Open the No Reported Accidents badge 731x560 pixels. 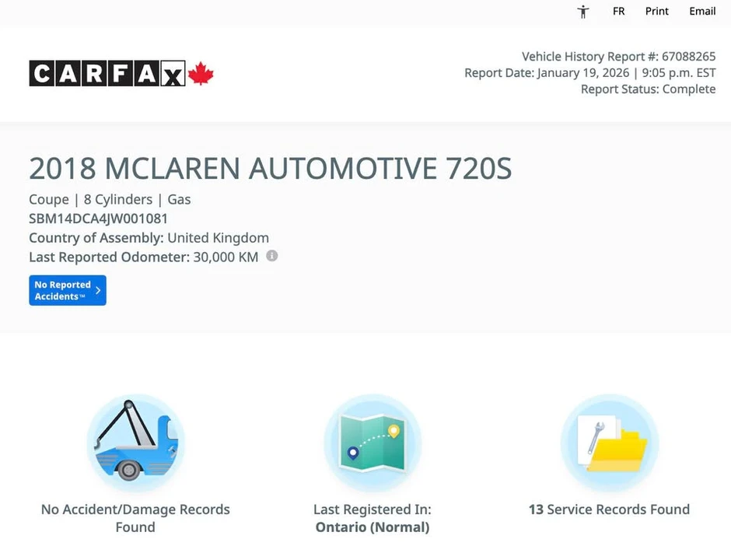click(68, 290)
